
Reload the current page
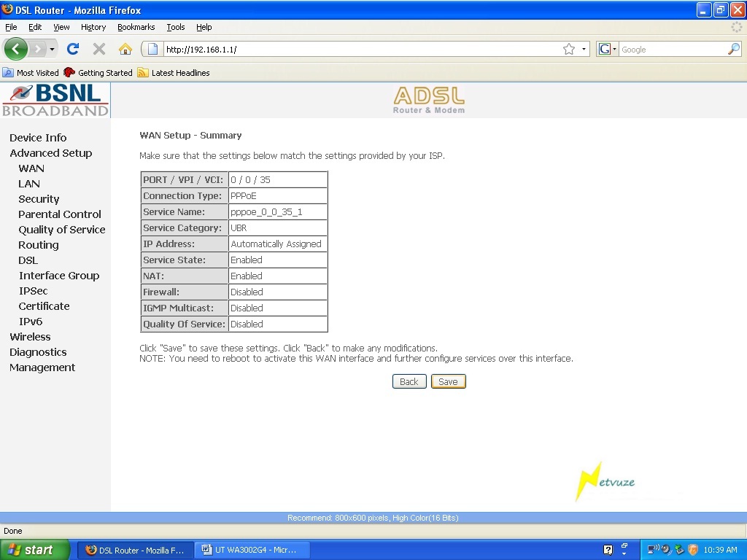(x=72, y=49)
